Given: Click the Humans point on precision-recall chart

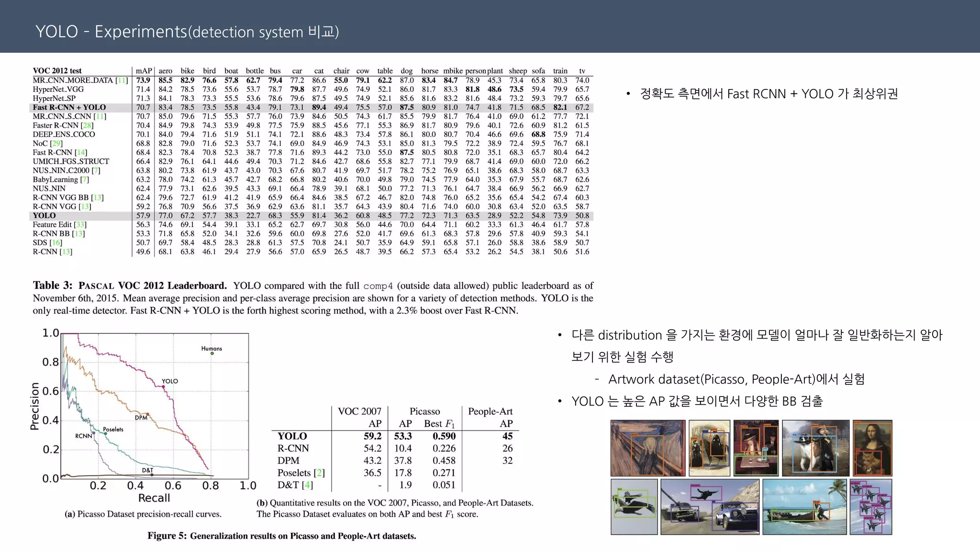Looking at the screenshot, I should click(212, 353).
